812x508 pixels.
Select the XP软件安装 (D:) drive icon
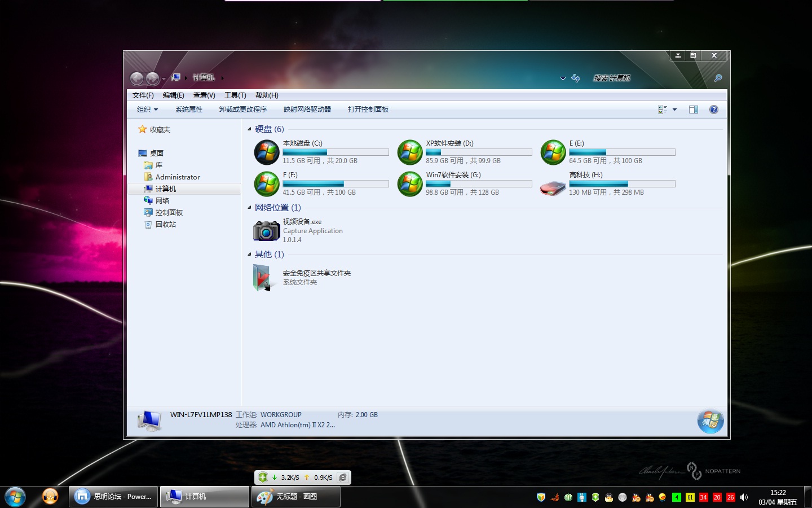[410, 152]
